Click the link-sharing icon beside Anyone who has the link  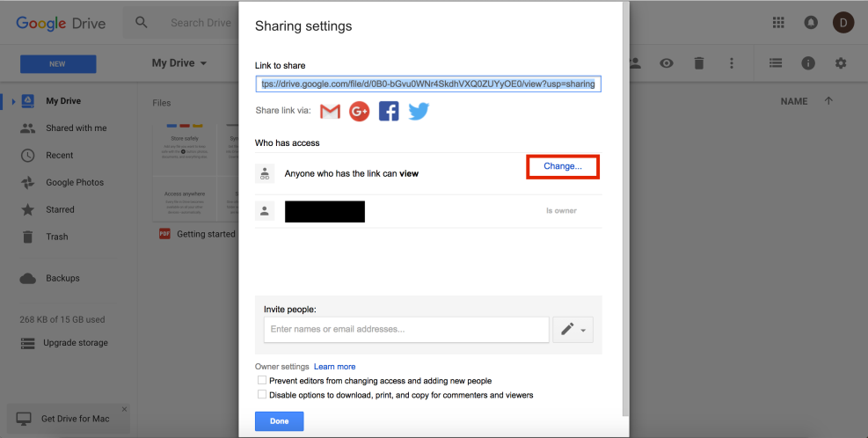pos(266,173)
